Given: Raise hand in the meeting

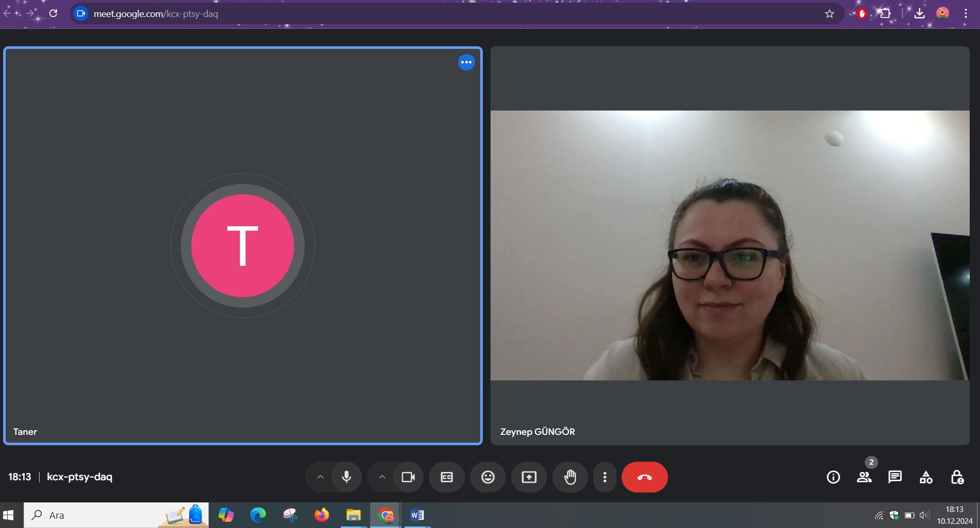Looking at the screenshot, I should coord(570,477).
